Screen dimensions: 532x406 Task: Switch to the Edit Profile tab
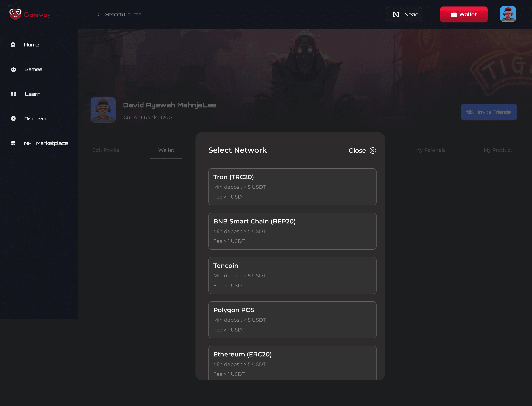click(x=106, y=150)
